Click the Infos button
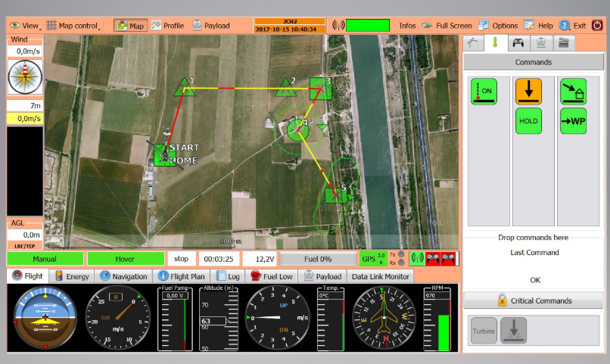 pos(407,26)
